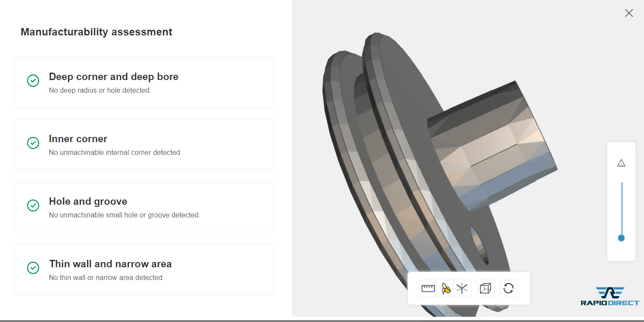The image size is (644, 322).
Task: Toggle the axes display icon
Action: coord(462,288)
